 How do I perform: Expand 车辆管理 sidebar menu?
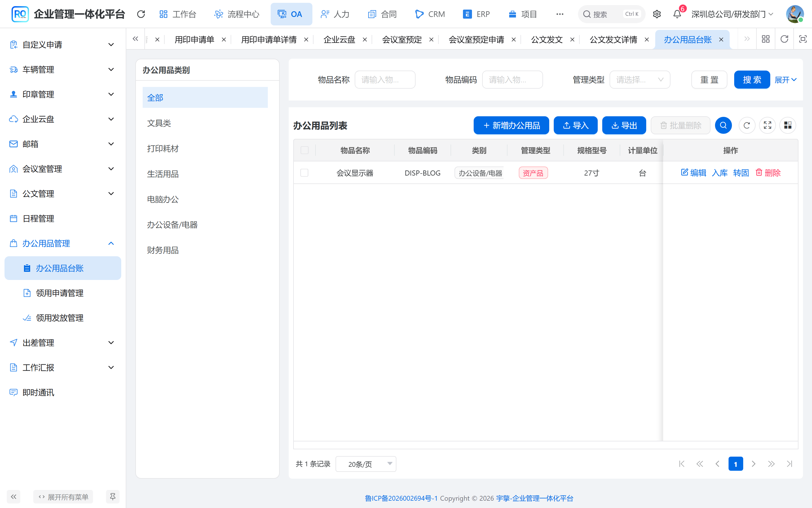click(62, 69)
